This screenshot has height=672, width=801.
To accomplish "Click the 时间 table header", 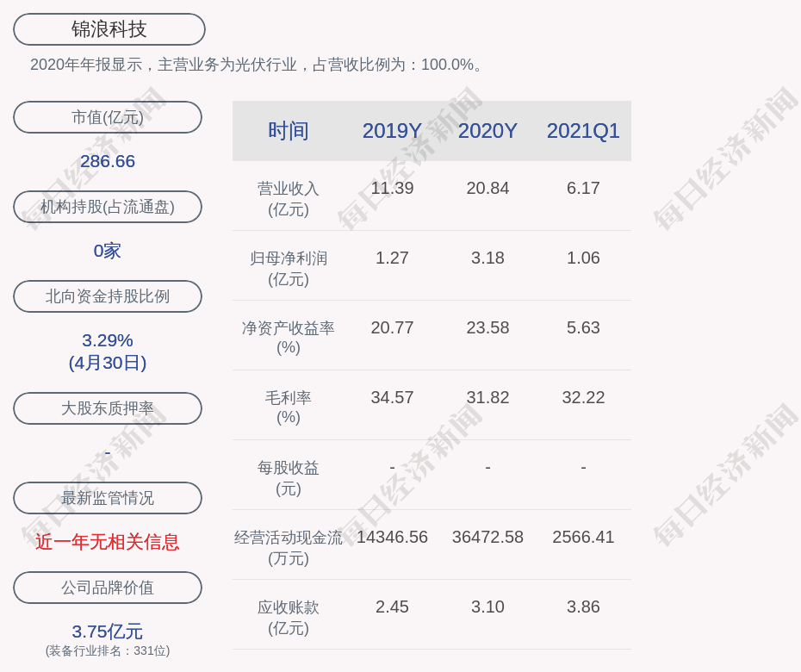I will (289, 131).
